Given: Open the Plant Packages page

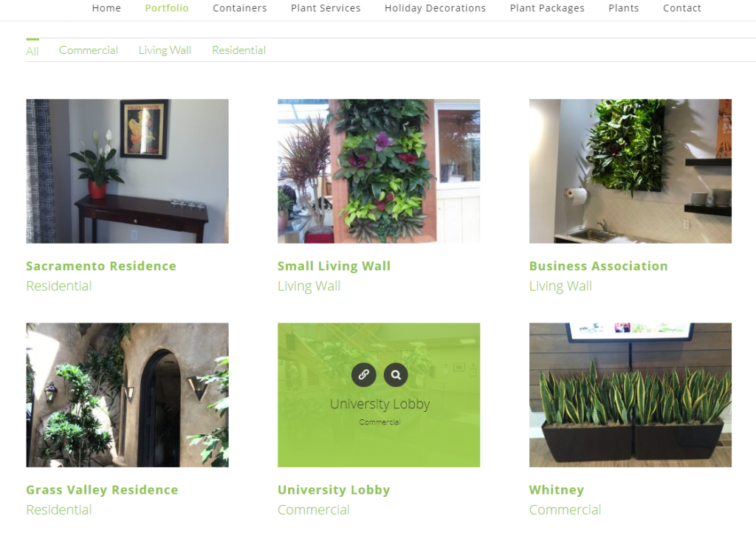Looking at the screenshot, I should point(547,8).
